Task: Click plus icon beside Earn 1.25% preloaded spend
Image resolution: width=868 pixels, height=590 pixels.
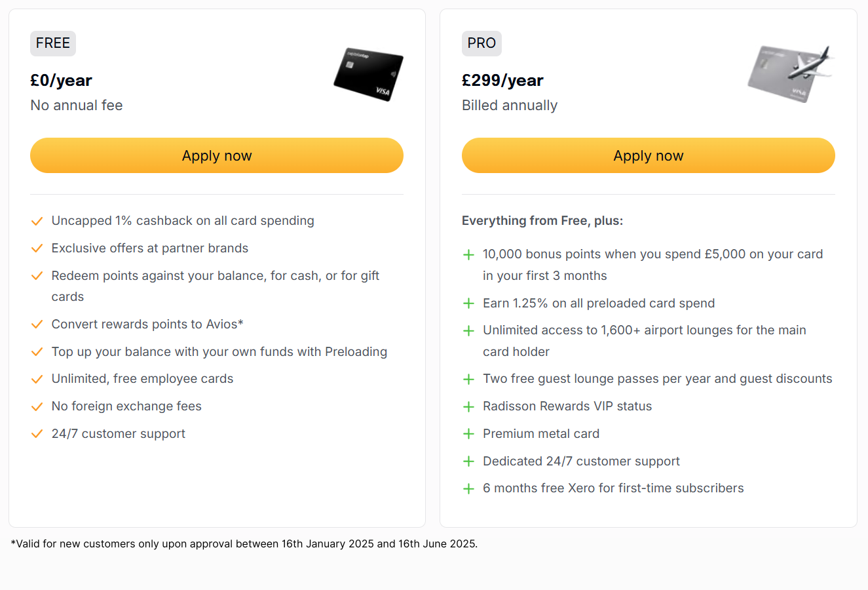Action: (468, 304)
